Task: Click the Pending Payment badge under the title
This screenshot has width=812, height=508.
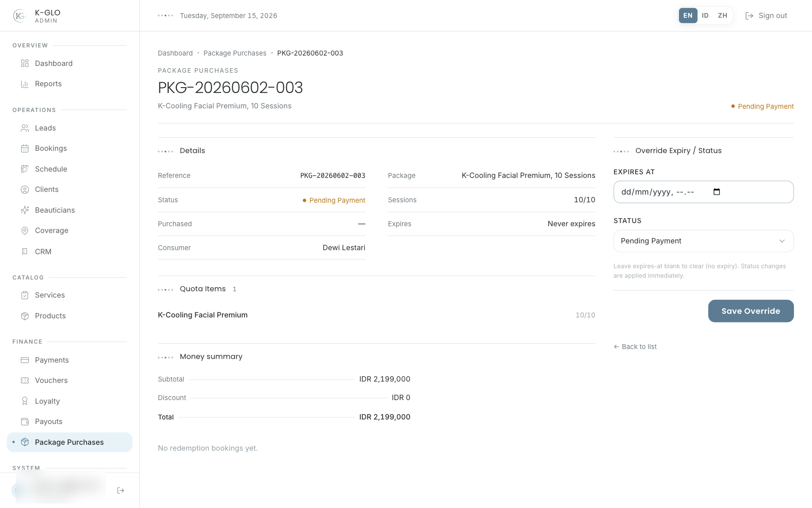Action: [762, 107]
